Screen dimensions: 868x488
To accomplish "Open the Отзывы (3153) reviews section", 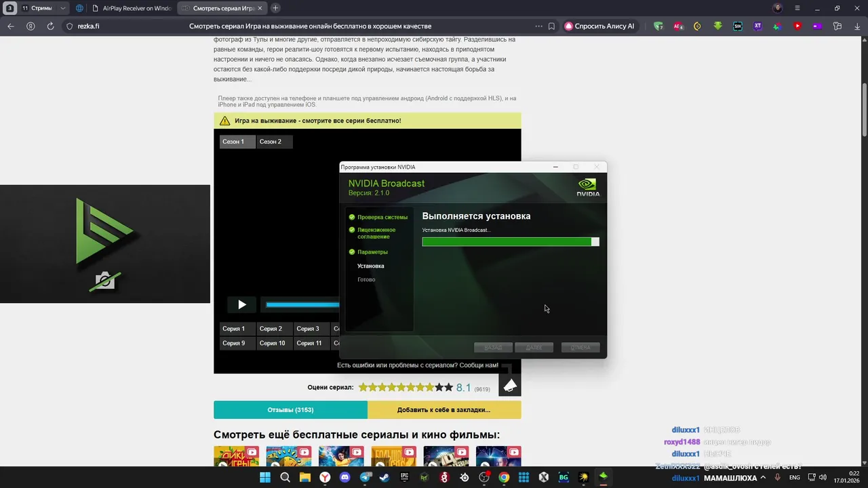I will pos(290,410).
